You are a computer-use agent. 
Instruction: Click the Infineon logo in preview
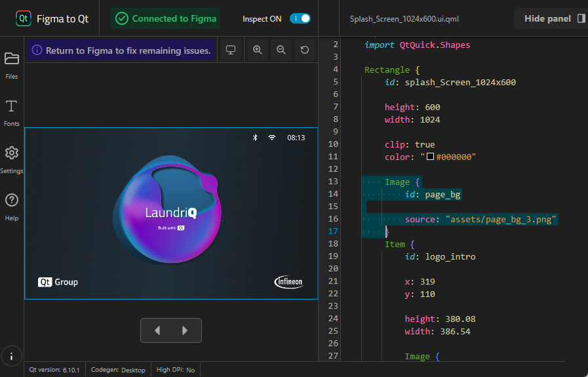coord(288,282)
